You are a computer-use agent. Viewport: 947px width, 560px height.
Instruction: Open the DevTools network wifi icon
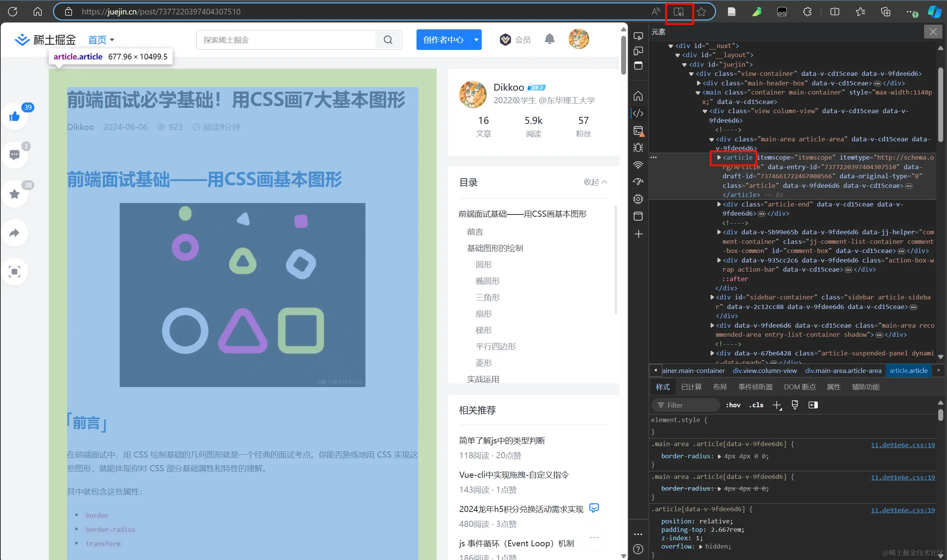point(638,165)
